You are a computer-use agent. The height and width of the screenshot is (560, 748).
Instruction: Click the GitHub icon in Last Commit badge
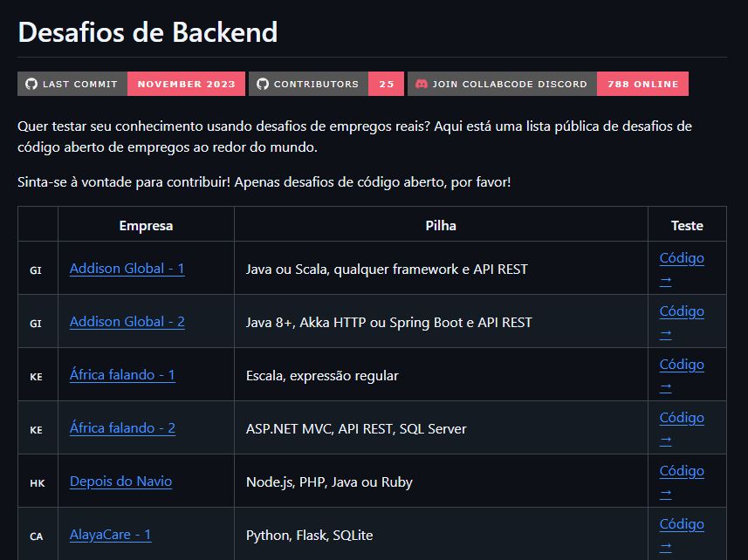pos(31,84)
